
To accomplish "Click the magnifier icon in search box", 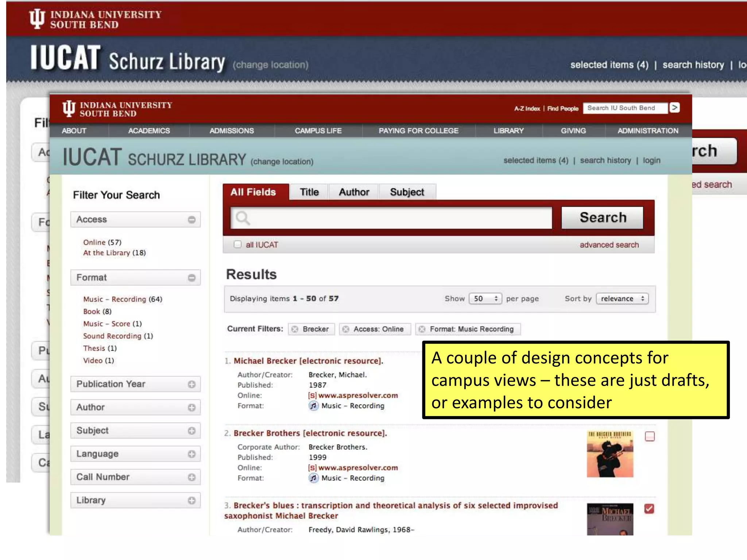I will [x=243, y=218].
